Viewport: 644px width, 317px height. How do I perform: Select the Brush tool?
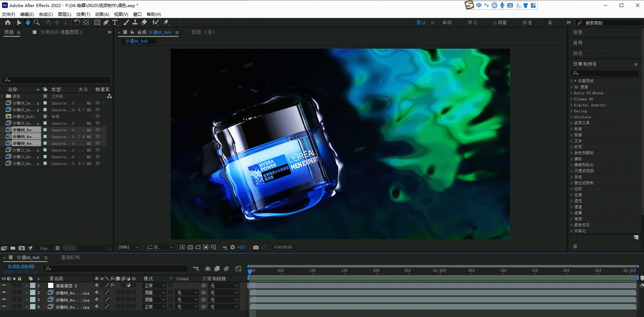point(126,22)
